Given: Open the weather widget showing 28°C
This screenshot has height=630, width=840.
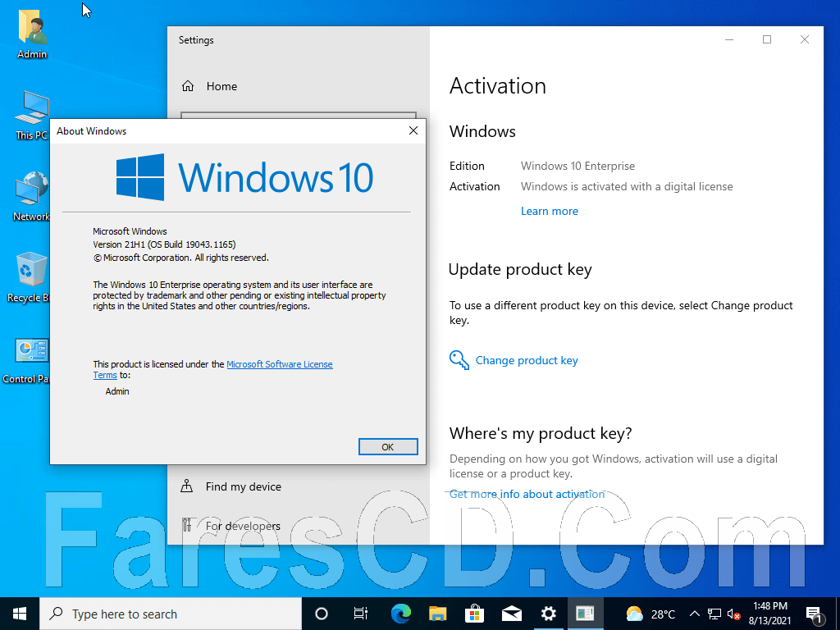Looking at the screenshot, I should [x=651, y=614].
